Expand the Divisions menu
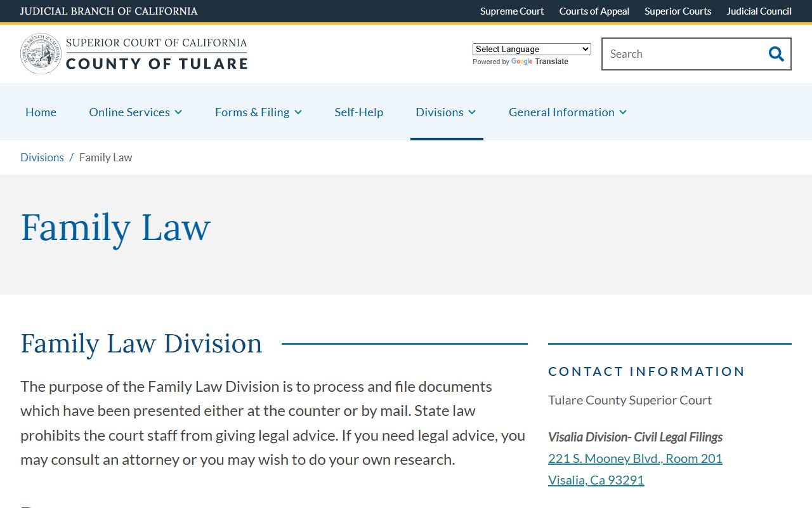 [x=446, y=112]
